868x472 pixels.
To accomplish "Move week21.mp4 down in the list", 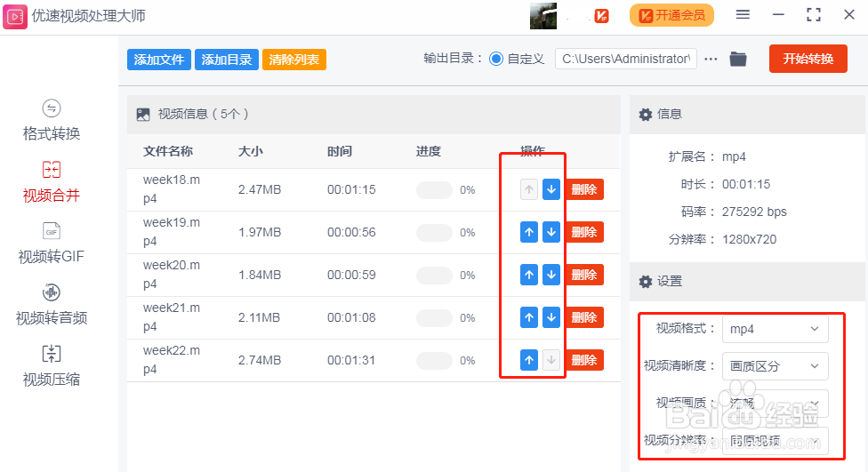I will (x=551, y=317).
